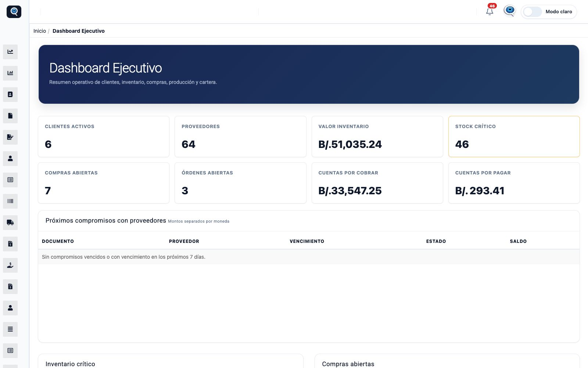Open the Valor Inventario card
588x368 pixels.
click(x=377, y=137)
